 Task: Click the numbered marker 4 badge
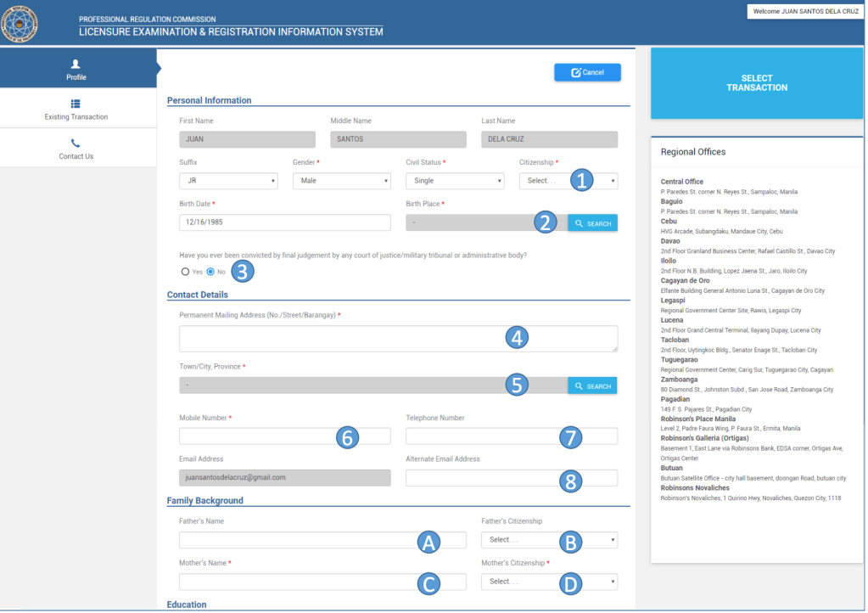[x=517, y=337]
